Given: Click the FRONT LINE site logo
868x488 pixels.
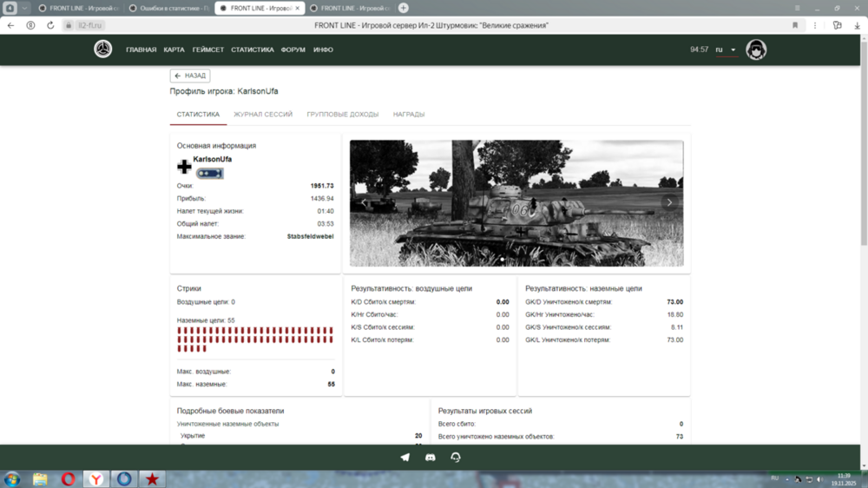Looking at the screenshot, I should [103, 49].
